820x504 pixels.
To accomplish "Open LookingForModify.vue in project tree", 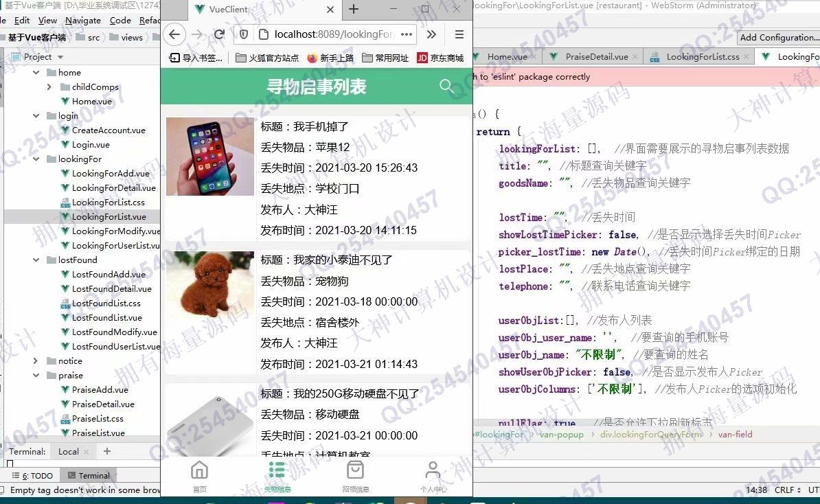I will coord(111,231).
